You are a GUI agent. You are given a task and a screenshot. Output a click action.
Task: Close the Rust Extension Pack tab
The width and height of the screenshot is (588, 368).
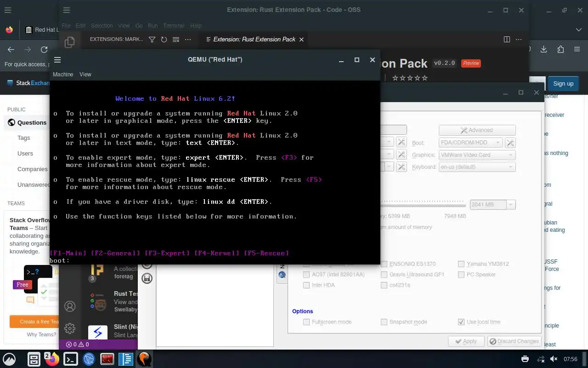click(301, 40)
